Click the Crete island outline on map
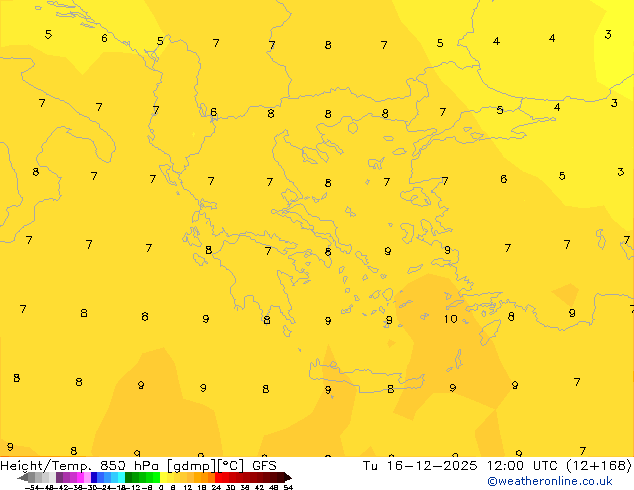The image size is (634, 490). pos(366,376)
